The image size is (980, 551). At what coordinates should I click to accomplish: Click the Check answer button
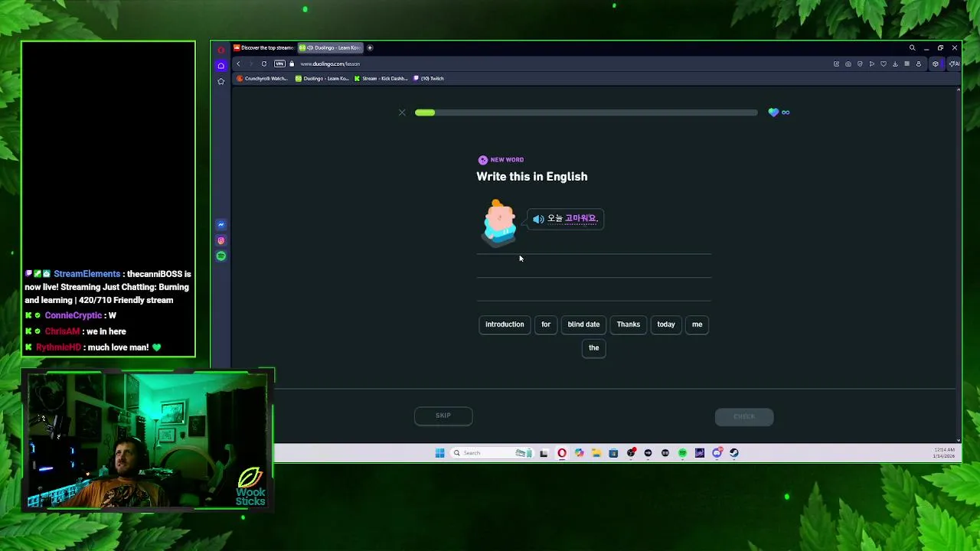click(x=744, y=416)
